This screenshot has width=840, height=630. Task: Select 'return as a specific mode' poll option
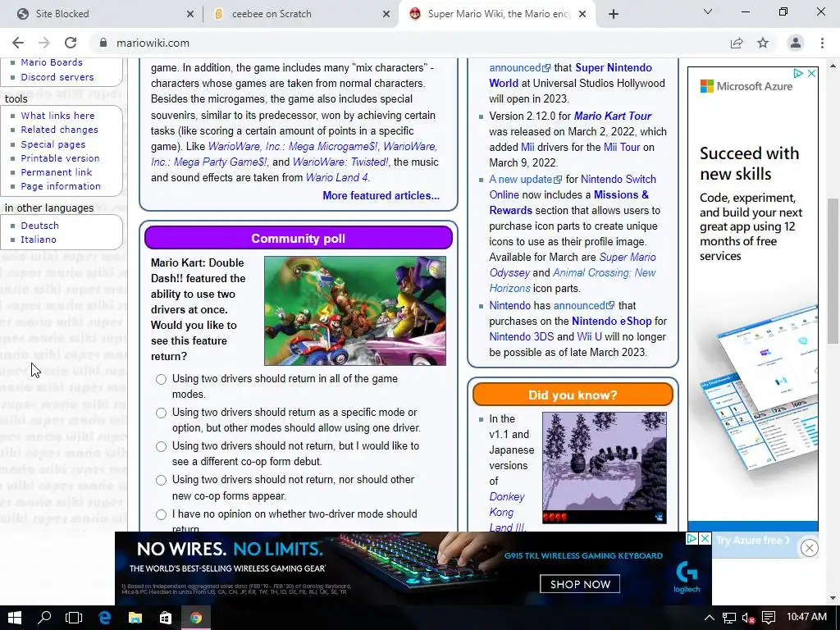162,413
